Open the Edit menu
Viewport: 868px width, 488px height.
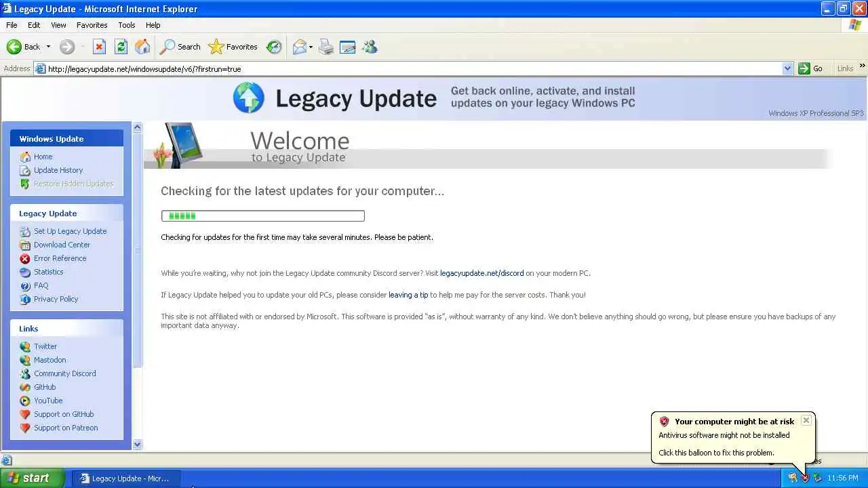[34, 25]
